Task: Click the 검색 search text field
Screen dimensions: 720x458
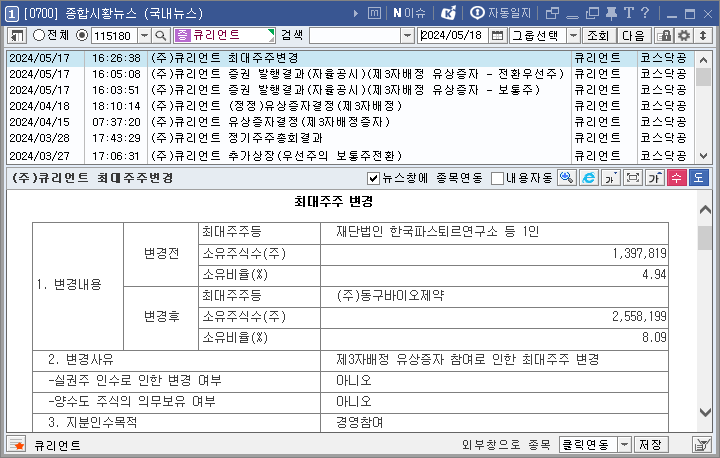Action: coord(354,35)
